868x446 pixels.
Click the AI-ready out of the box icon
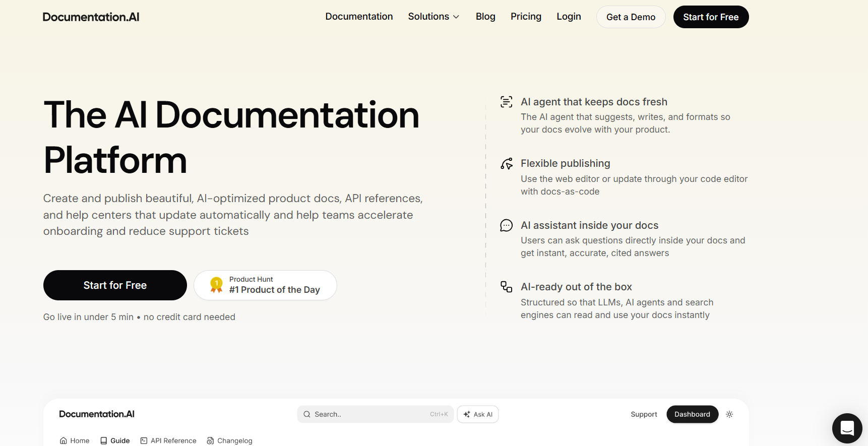(x=506, y=287)
